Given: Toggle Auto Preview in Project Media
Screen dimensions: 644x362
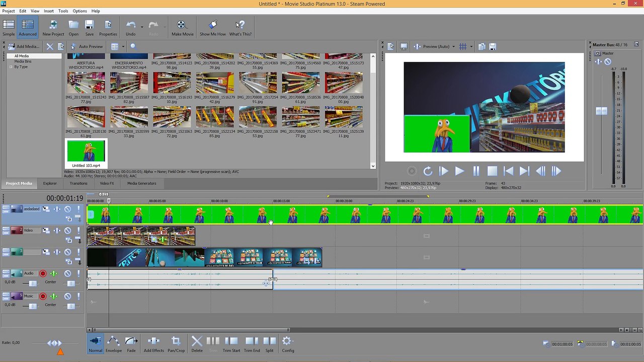Looking at the screenshot, I should 87,46.
